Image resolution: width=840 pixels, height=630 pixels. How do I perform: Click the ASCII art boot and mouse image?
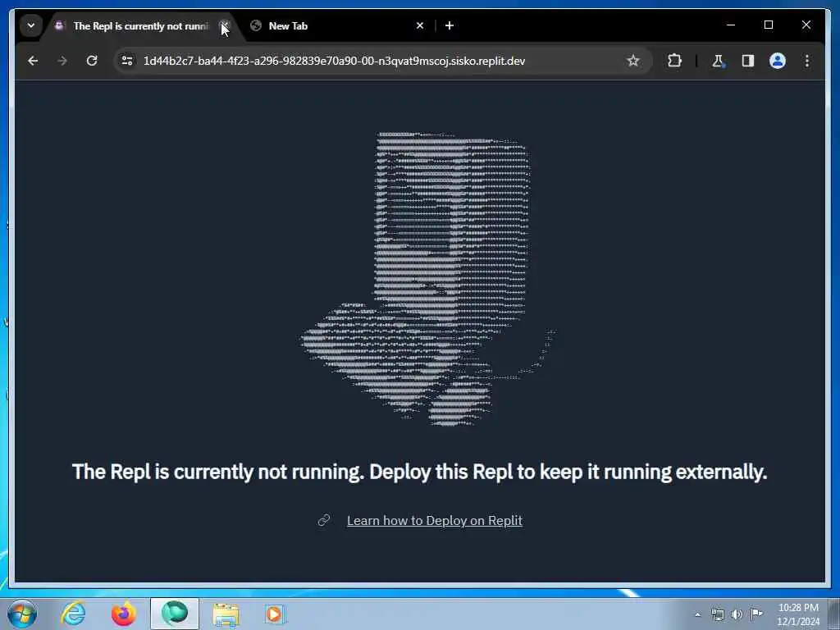(x=428, y=279)
